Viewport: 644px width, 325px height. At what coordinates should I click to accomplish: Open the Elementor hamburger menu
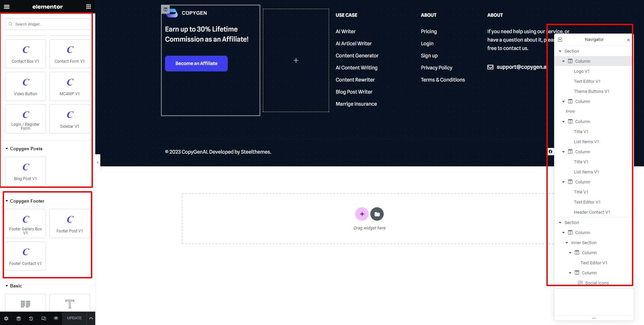(x=7, y=6)
